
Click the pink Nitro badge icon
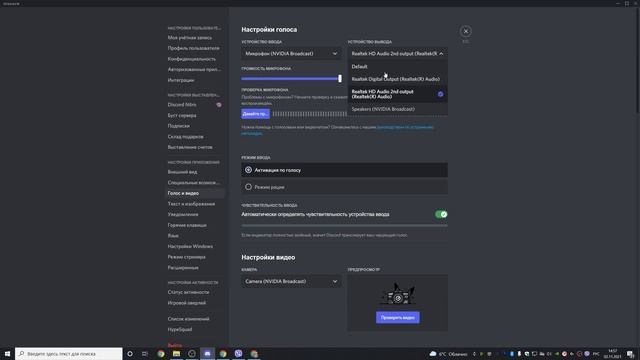tap(219, 105)
